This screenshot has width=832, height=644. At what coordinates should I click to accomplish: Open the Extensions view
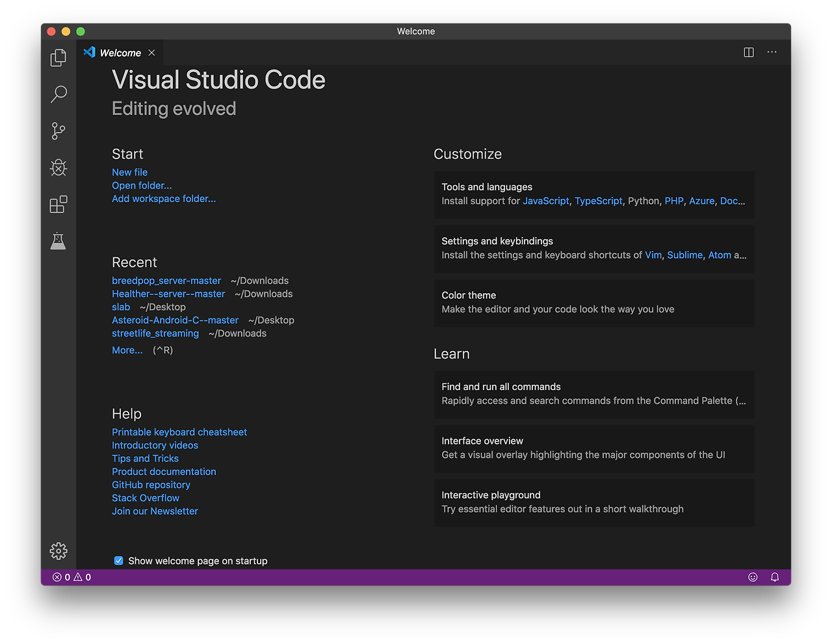[x=58, y=205]
